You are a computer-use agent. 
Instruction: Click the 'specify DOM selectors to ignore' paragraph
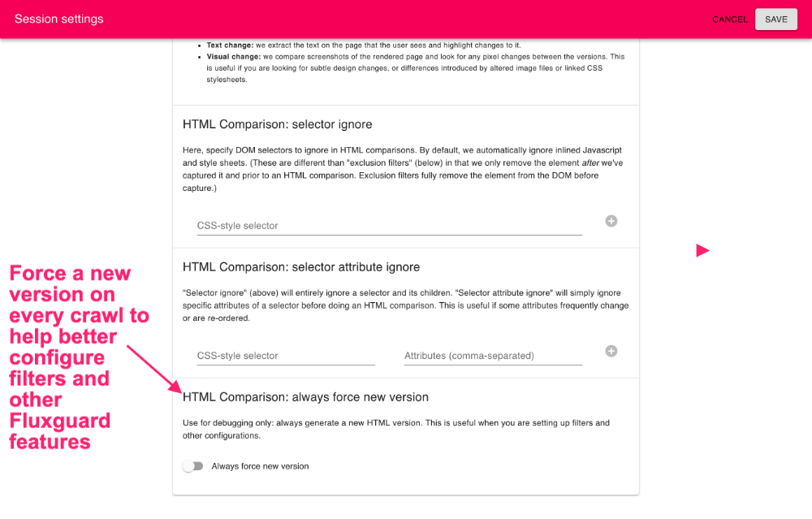(x=403, y=169)
